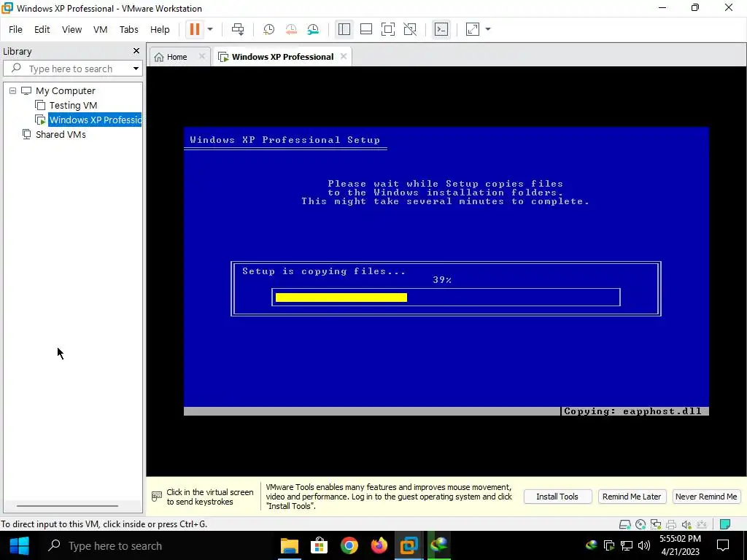Screen dimensions: 747x560
Task: Click the hard disk status icon
Action: point(624,524)
